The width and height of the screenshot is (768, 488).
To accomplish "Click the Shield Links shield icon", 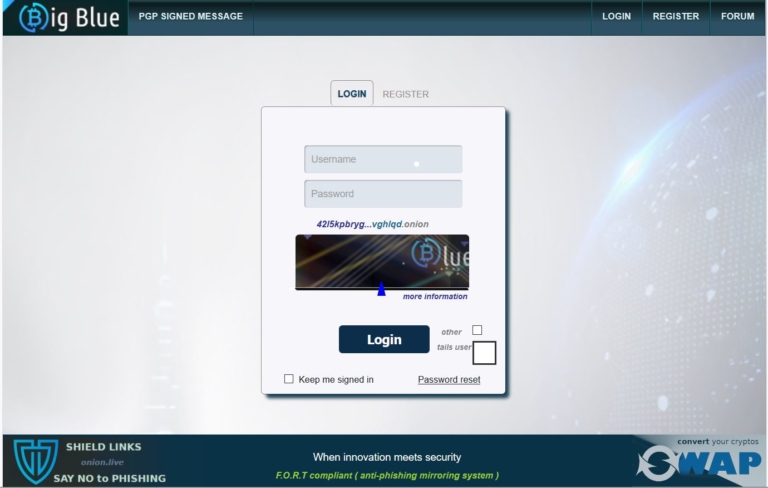I will [x=35, y=461].
